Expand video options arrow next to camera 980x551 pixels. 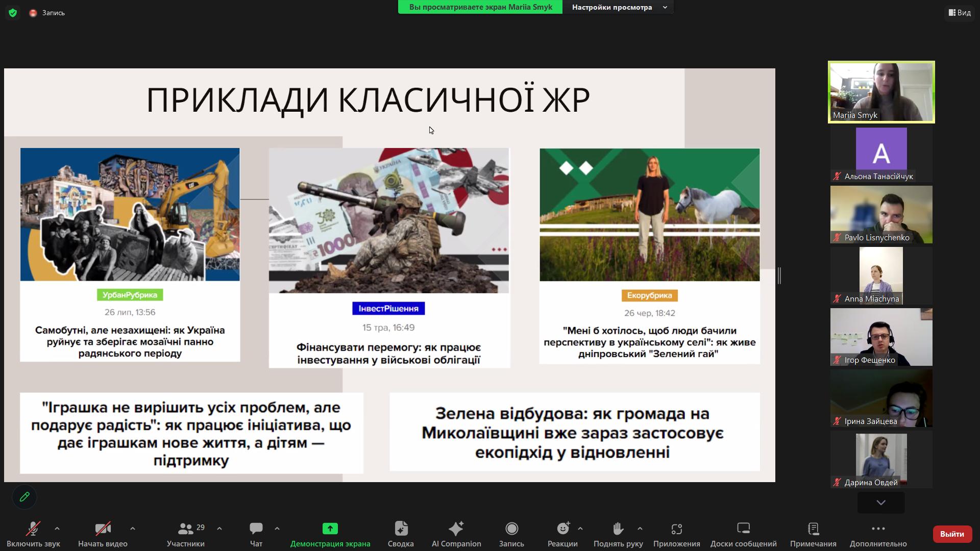(x=133, y=529)
